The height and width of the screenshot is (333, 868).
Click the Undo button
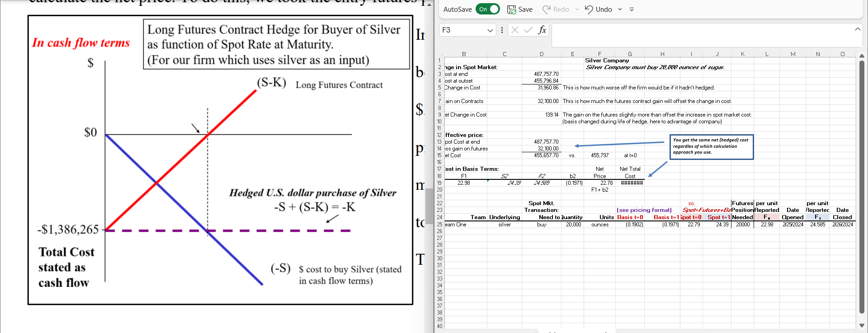(x=599, y=9)
